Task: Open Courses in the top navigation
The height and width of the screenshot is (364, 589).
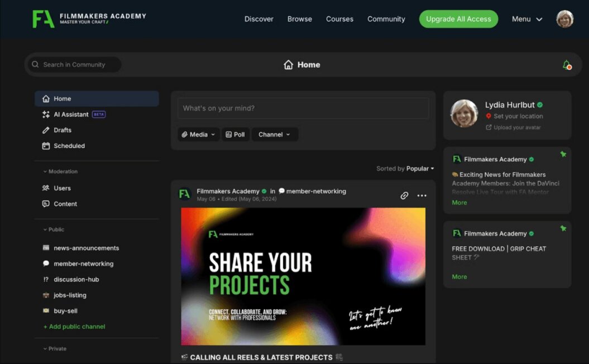Action: 339,19
